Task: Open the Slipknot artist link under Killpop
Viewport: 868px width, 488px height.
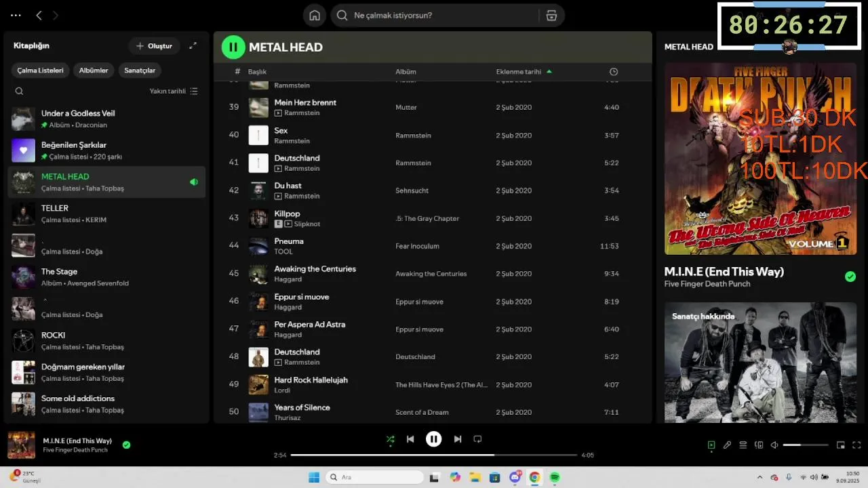Action: [307, 224]
